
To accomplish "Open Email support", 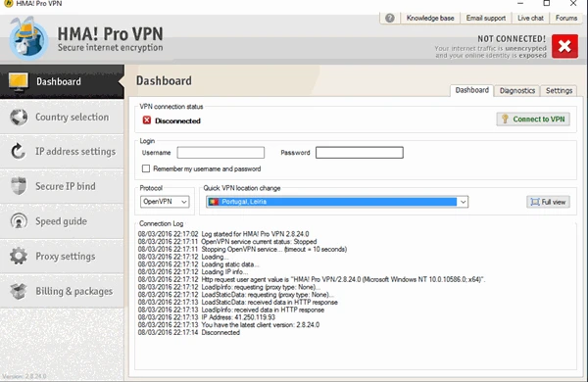I will tap(486, 18).
